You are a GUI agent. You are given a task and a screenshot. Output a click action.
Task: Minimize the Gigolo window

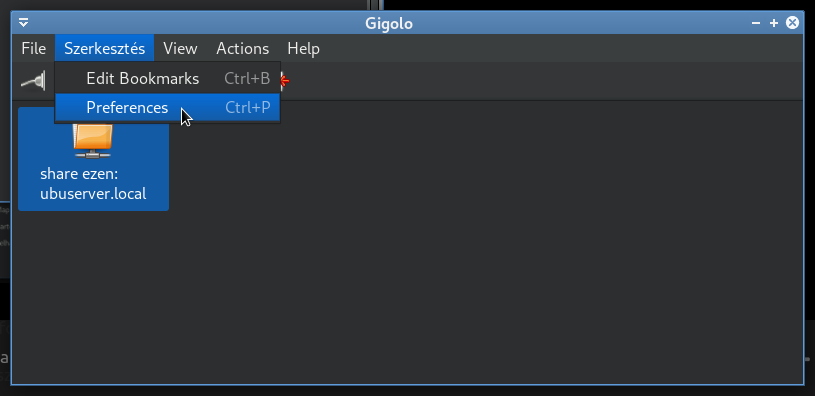coord(756,23)
